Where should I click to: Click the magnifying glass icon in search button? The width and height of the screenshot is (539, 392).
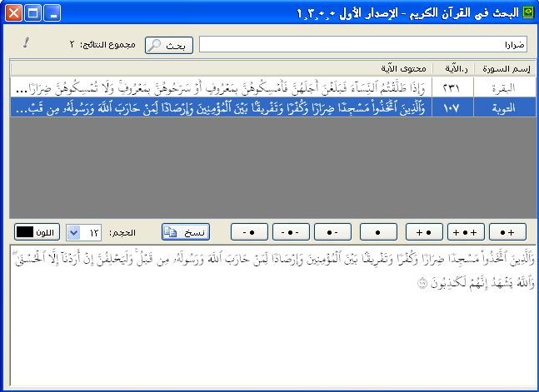pyautogui.click(x=155, y=45)
